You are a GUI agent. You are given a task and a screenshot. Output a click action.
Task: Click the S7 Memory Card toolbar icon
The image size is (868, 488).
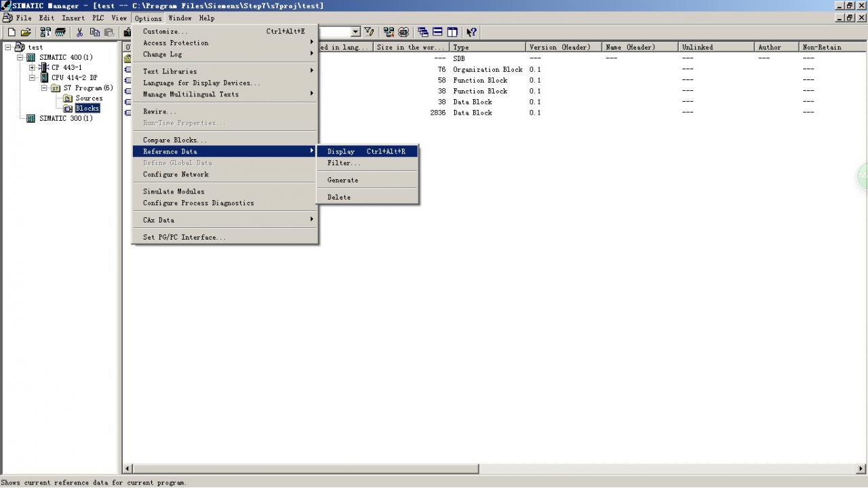pyautogui.click(x=60, y=32)
